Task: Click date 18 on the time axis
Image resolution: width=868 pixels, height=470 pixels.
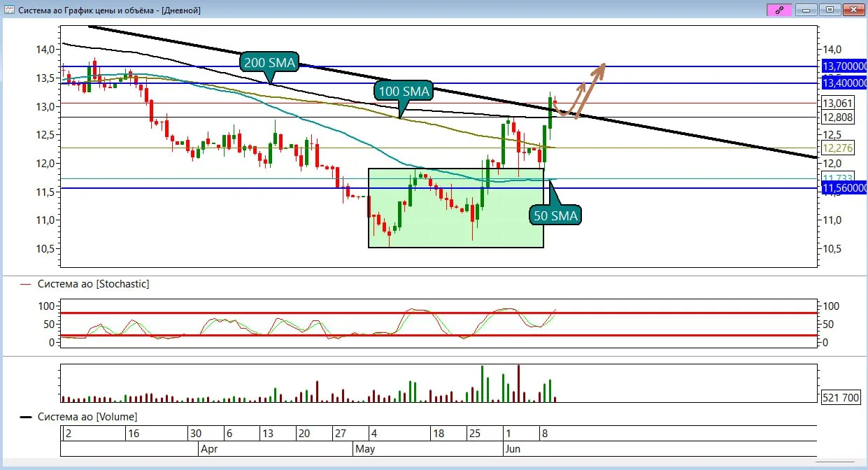Action: [439, 434]
